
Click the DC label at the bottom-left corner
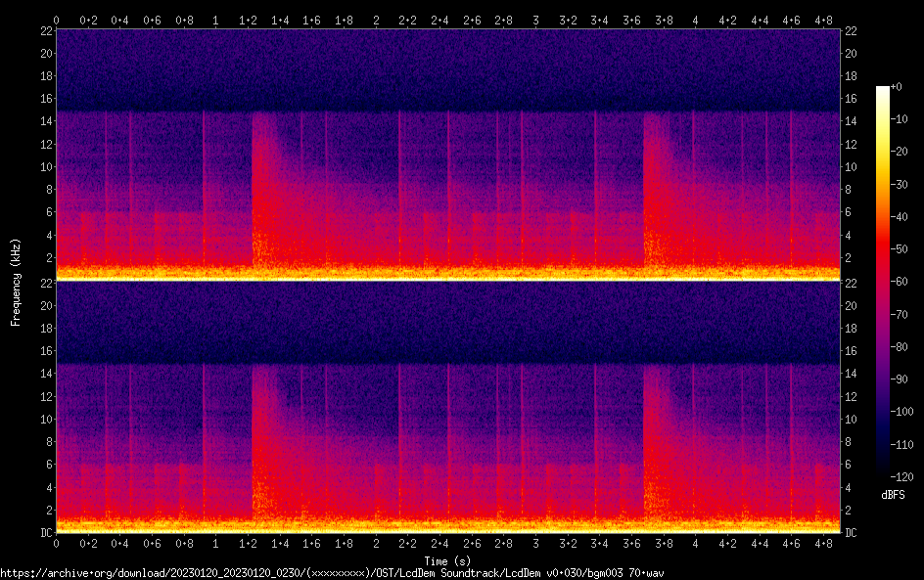pos(44,532)
